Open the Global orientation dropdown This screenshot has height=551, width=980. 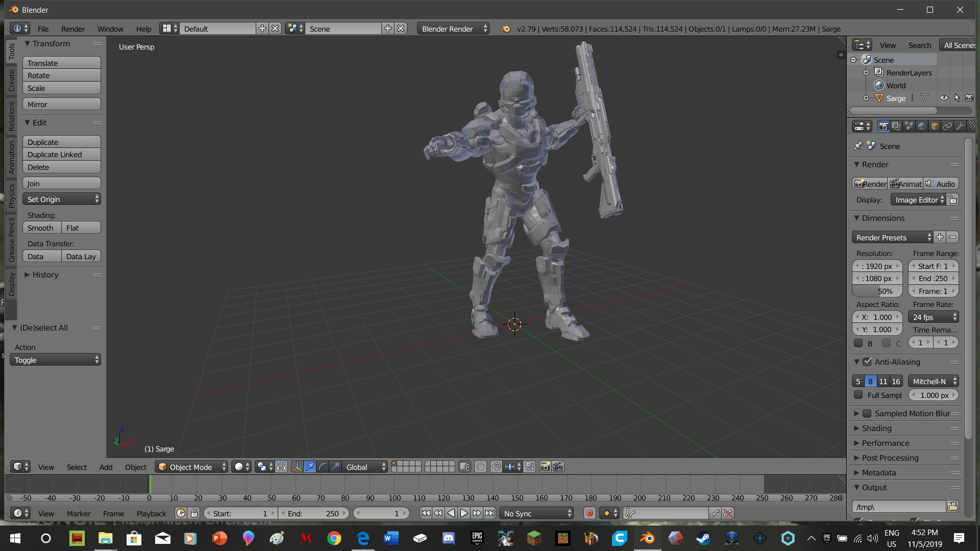coord(365,467)
